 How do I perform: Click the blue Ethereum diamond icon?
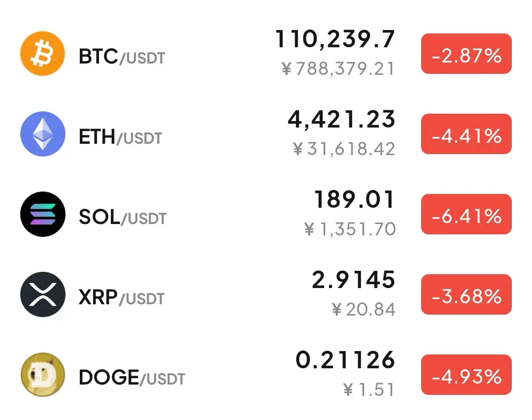[43, 133]
